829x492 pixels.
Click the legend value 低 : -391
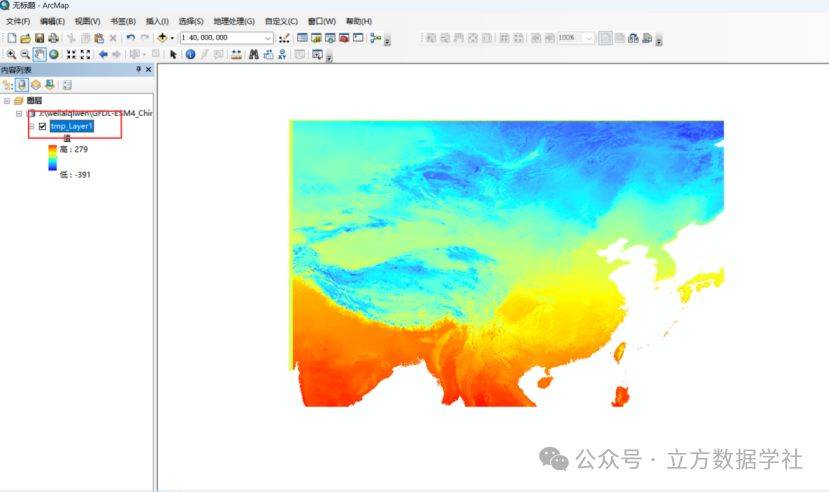click(x=75, y=174)
